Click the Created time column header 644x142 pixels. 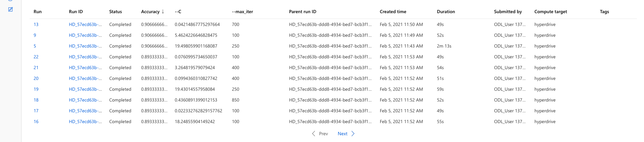point(393,11)
